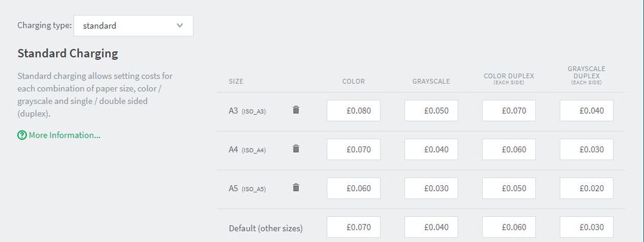Open the green More Information help icon
The image size is (644, 242).
click(x=22, y=135)
